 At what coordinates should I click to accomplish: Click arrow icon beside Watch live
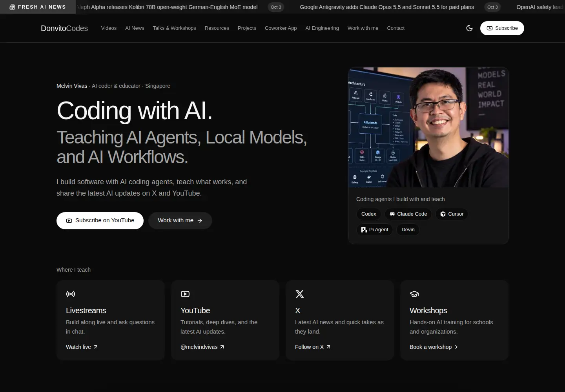tap(96, 347)
